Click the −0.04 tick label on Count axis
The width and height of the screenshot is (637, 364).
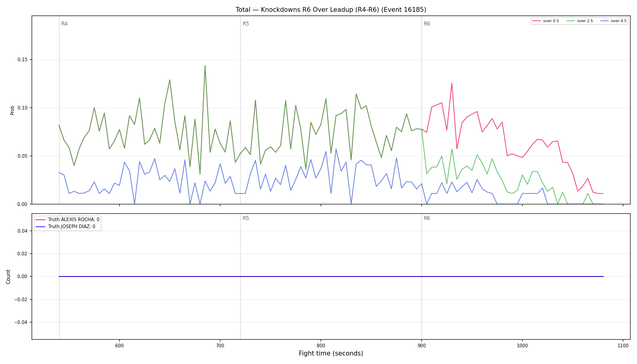coord(21,322)
